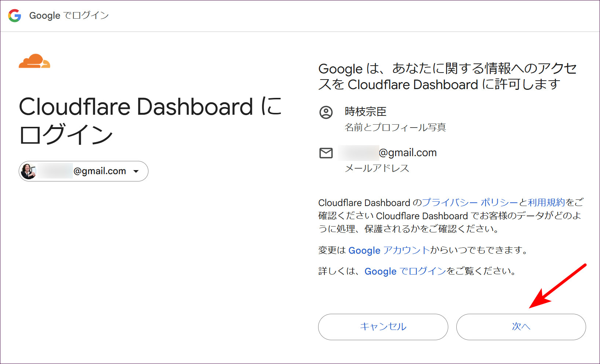Click the text 名前とプロフィール写真
Viewport: 600px width, 364px height.
pyautogui.click(x=395, y=127)
